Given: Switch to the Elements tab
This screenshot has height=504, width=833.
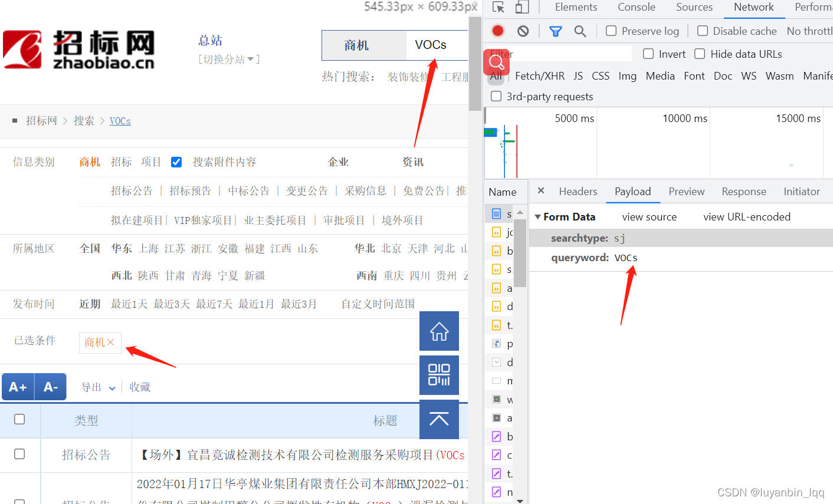Looking at the screenshot, I should click(576, 7).
